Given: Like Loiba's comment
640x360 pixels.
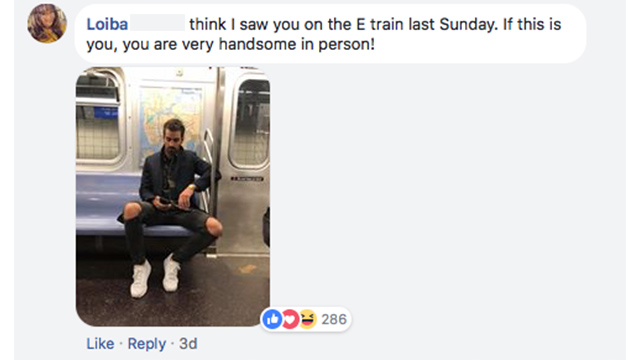Looking at the screenshot, I should point(100,344).
